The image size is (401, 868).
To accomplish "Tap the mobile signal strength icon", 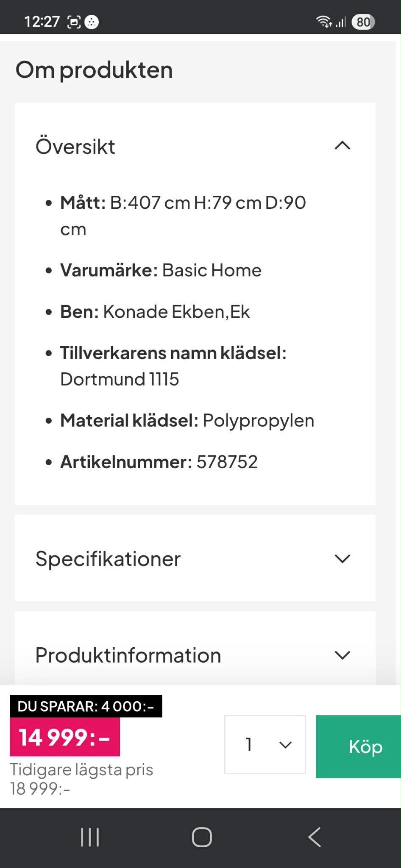I will [341, 22].
